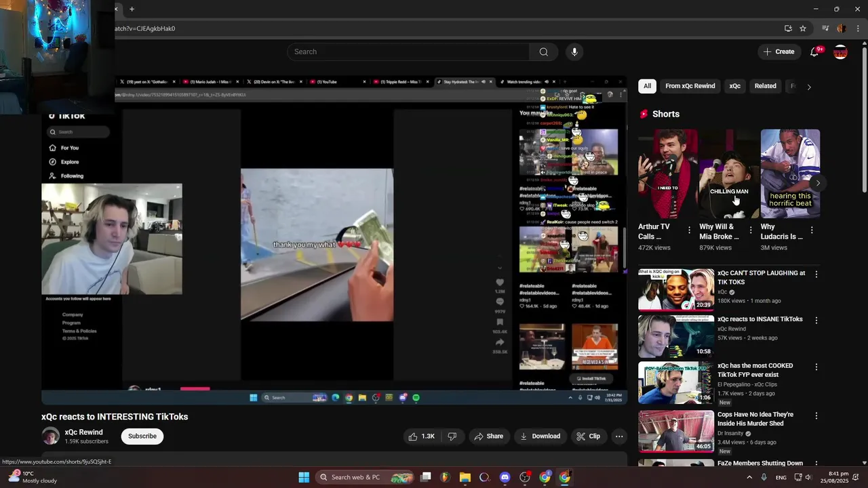Download the video
The width and height of the screenshot is (868, 488).
coord(540,436)
